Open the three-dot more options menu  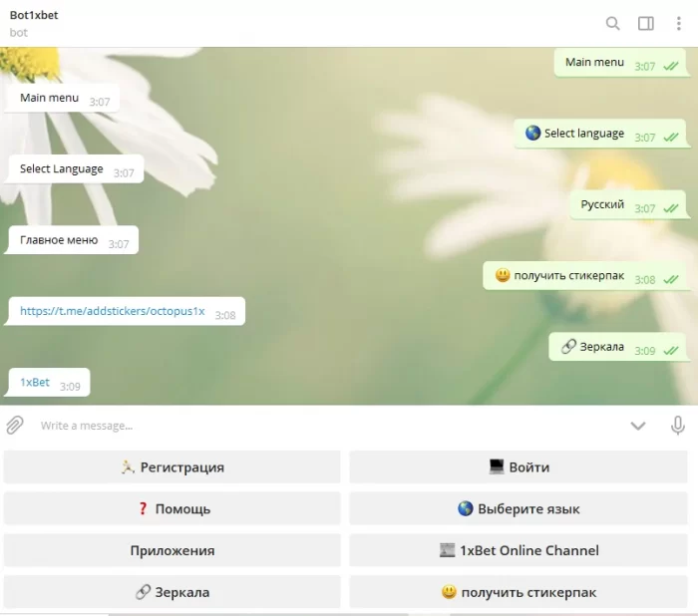(x=678, y=23)
